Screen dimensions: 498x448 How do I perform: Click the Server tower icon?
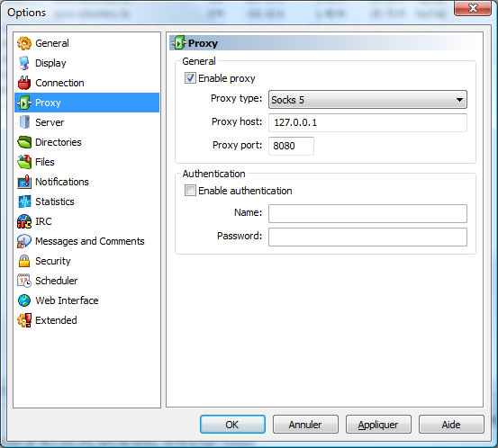tap(24, 122)
